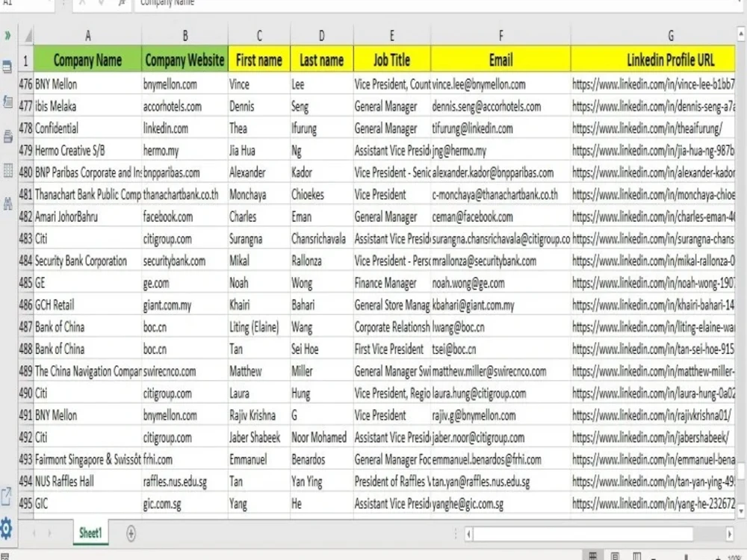Viewport: 747px width, 560px height.
Task: Click previous sheet navigation arrow
Action: coord(34,533)
